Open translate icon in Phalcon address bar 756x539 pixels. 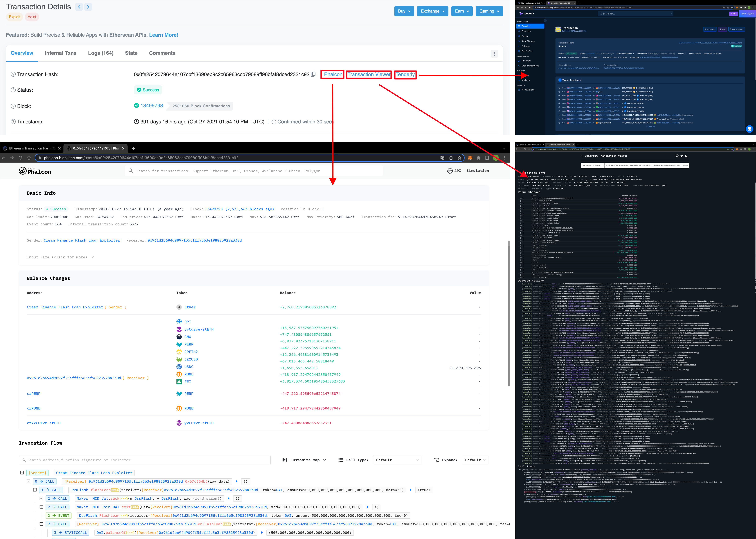[x=442, y=158]
